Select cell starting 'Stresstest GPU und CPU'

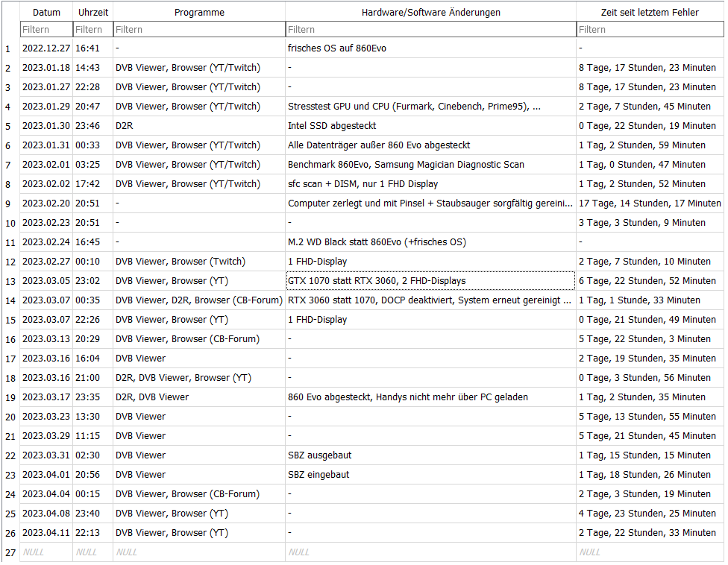click(x=431, y=107)
